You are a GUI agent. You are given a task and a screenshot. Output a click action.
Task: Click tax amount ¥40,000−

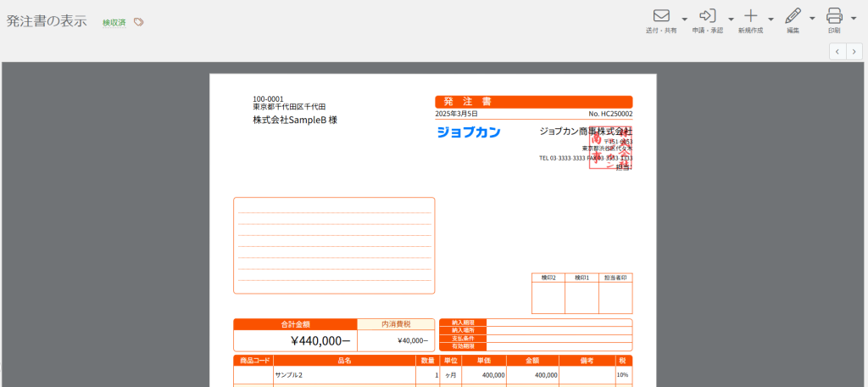pos(413,340)
